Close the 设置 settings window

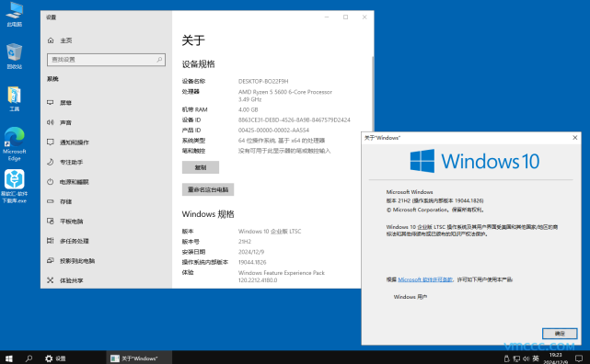pos(364,17)
